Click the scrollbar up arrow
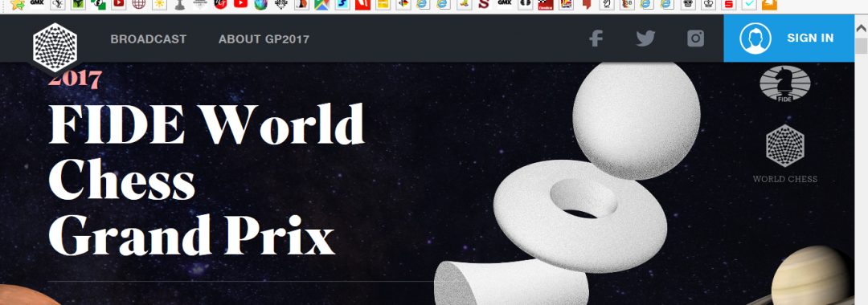The image size is (868, 305). [861, 27]
